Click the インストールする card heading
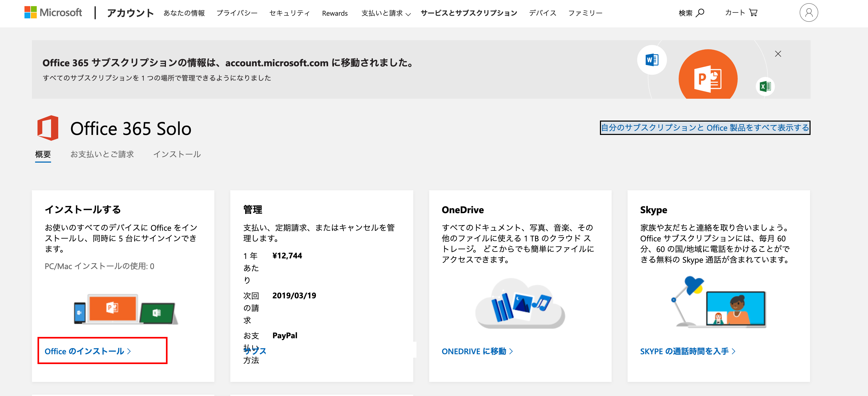Screen dimensions: 868x396 click(x=83, y=209)
